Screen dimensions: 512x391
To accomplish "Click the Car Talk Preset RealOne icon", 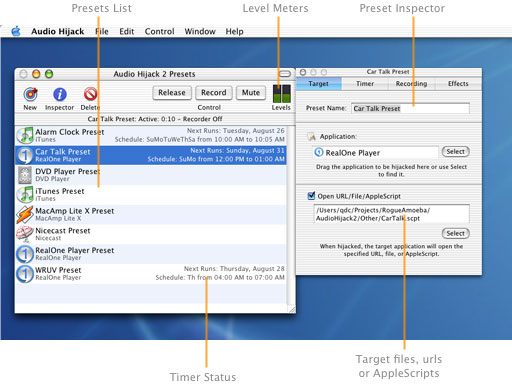I will pyautogui.click(x=25, y=155).
